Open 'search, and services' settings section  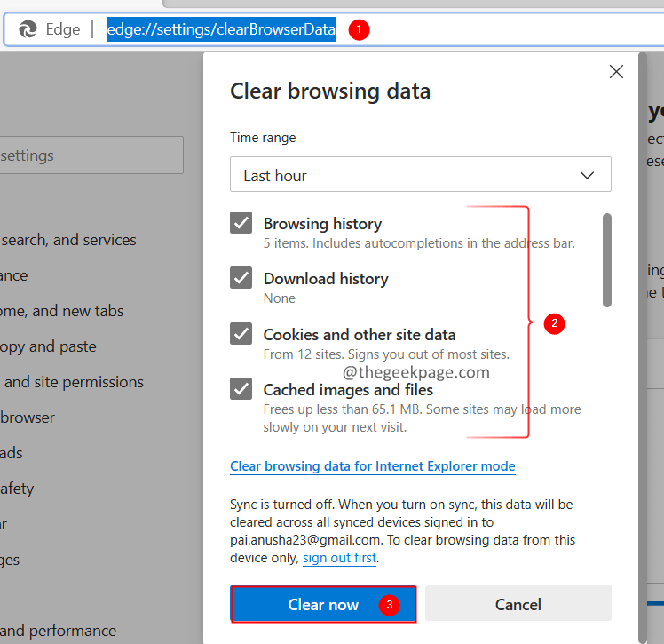pyautogui.click(x=68, y=240)
